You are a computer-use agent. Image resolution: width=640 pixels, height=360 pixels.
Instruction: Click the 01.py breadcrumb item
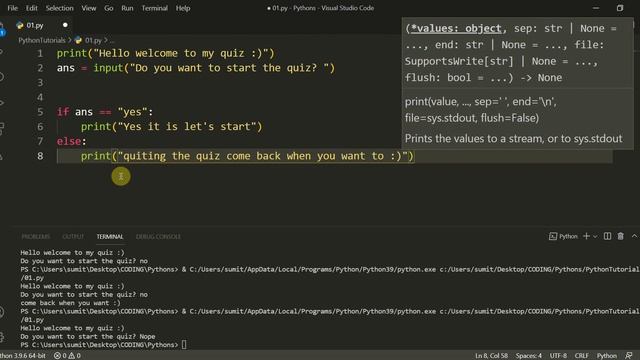(x=93, y=40)
